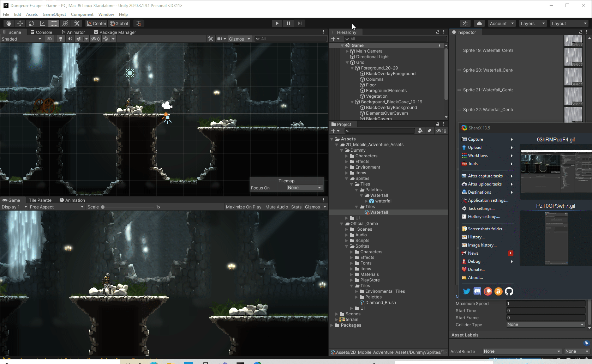
Task: Switch to the Package Manager tab
Action: coord(115,32)
